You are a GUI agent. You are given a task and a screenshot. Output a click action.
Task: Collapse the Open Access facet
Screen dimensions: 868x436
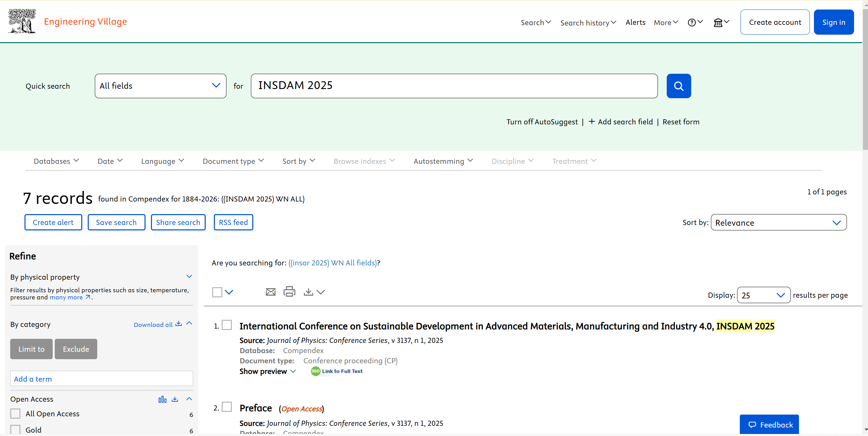(x=189, y=399)
